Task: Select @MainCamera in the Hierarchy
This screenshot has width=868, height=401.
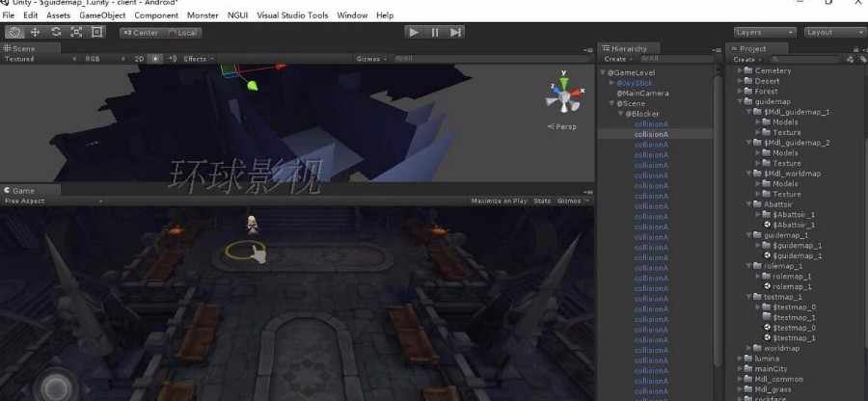Action: [x=642, y=94]
